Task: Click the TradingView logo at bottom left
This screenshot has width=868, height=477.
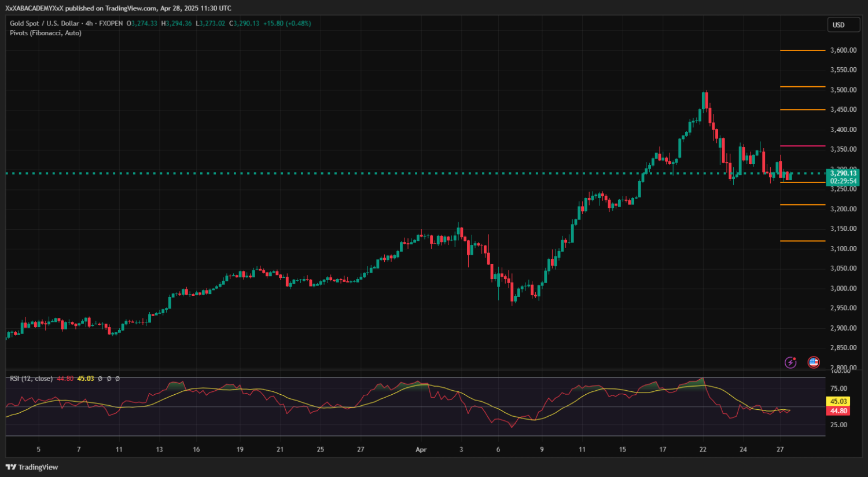Action: pos(32,467)
